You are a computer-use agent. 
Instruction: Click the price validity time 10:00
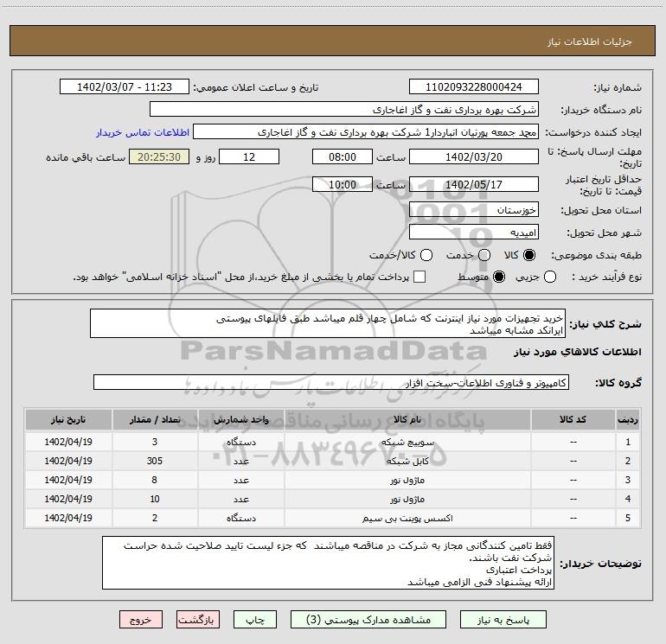tap(343, 184)
